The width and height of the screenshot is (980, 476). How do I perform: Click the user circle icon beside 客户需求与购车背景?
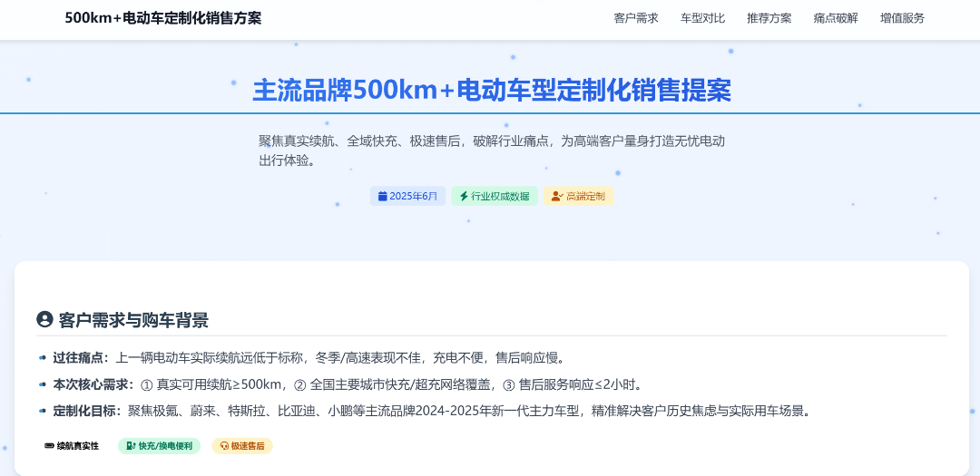pyautogui.click(x=44, y=320)
